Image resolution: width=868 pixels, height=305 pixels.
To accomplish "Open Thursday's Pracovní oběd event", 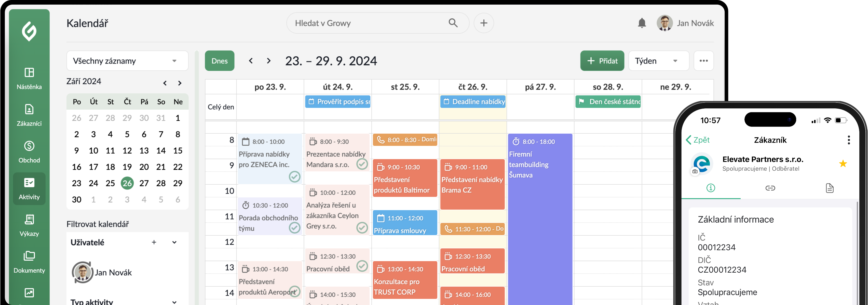I will (x=472, y=261).
